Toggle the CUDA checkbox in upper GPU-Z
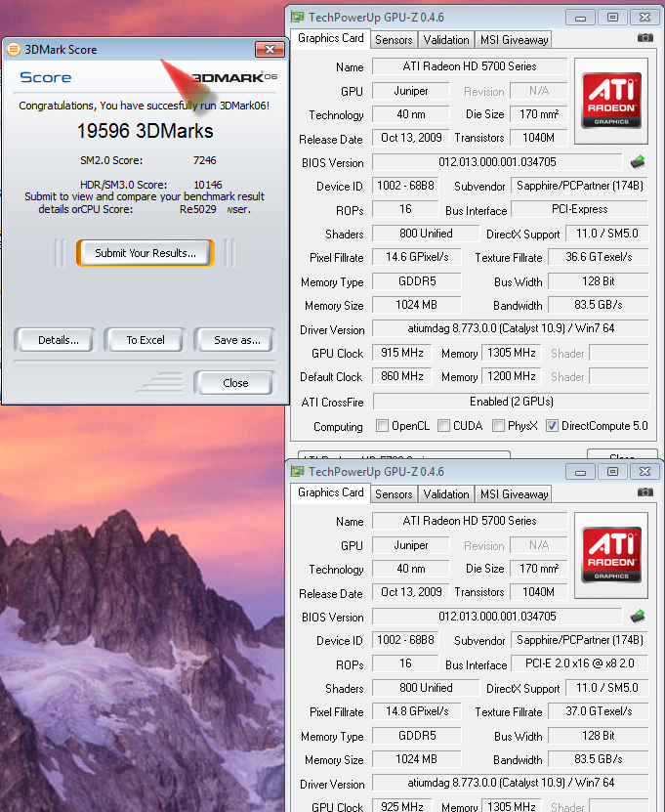The image size is (665, 812). [443, 426]
